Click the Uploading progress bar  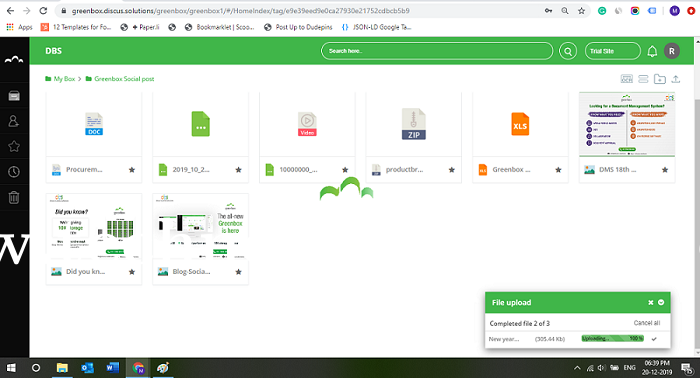pos(612,339)
